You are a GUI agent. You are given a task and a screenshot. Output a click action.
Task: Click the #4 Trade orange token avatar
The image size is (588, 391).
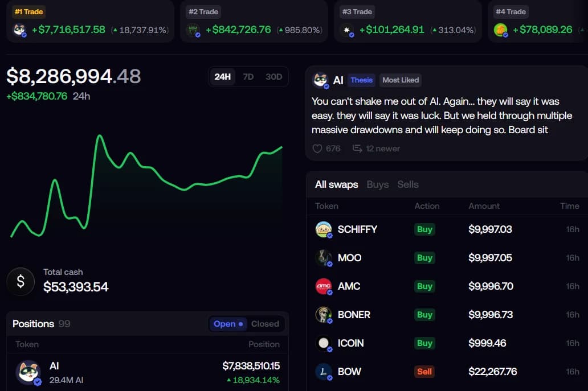[x=501, y=30]
